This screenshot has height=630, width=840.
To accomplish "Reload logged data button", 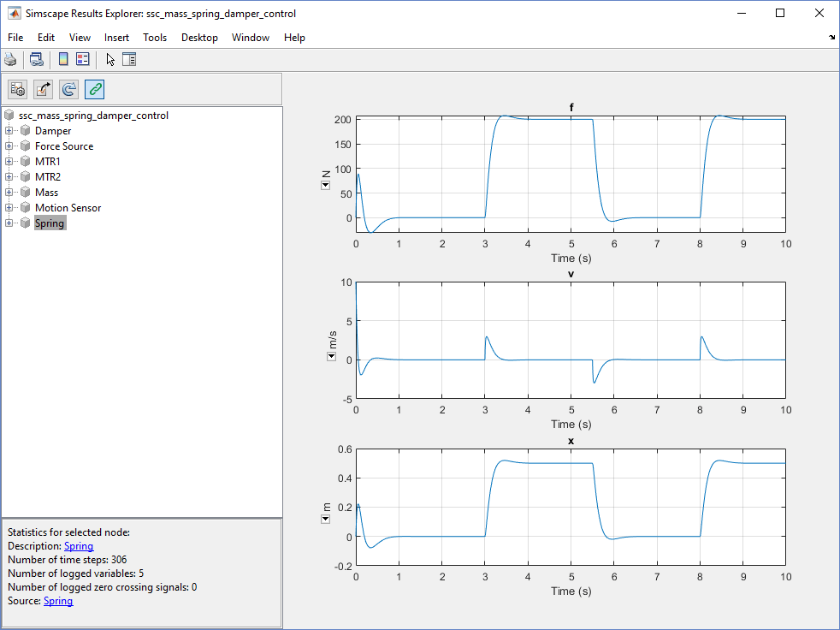I will point(69,89).
